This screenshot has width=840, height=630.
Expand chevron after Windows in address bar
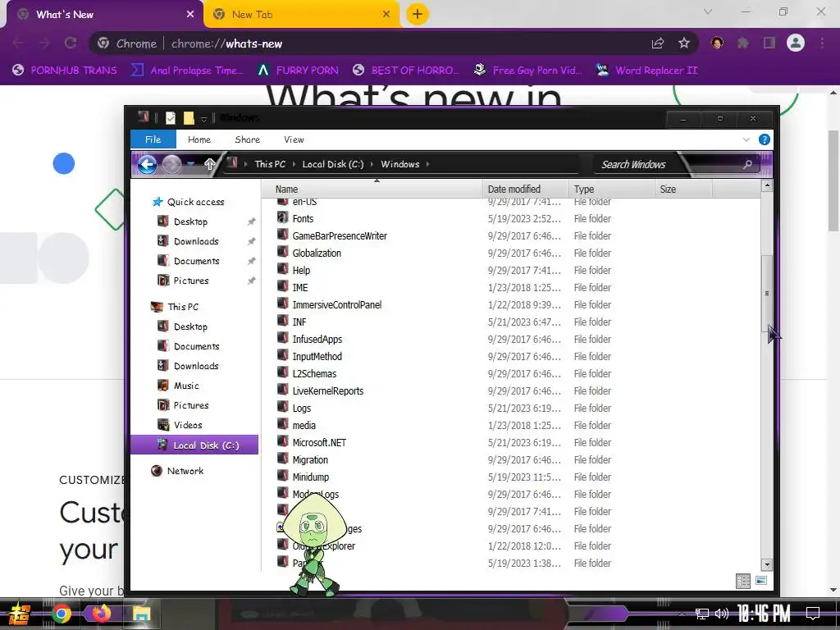tap(428, 164)
